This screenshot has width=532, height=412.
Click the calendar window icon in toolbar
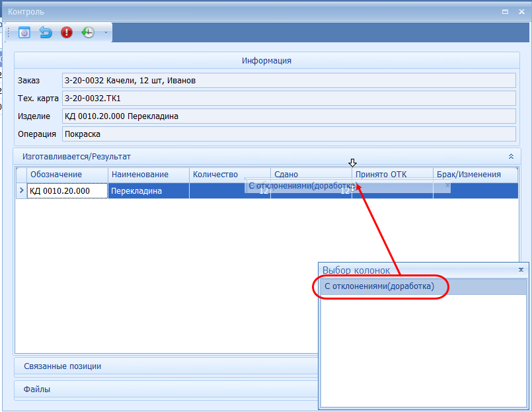(x=24, y=32)
